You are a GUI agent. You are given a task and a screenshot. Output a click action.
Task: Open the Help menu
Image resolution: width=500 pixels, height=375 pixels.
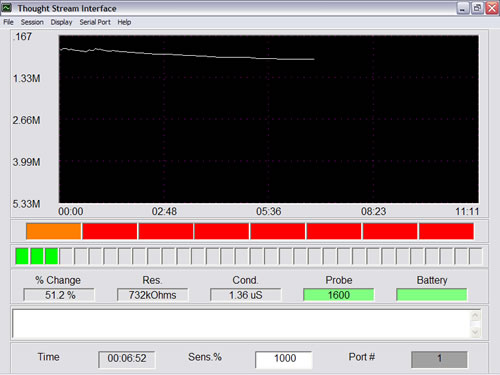pos(124,22)
